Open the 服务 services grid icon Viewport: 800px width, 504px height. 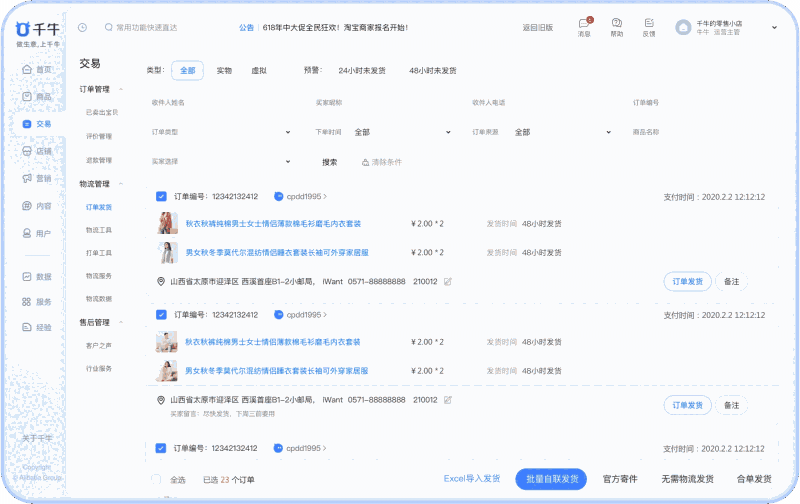pos(27,301)
